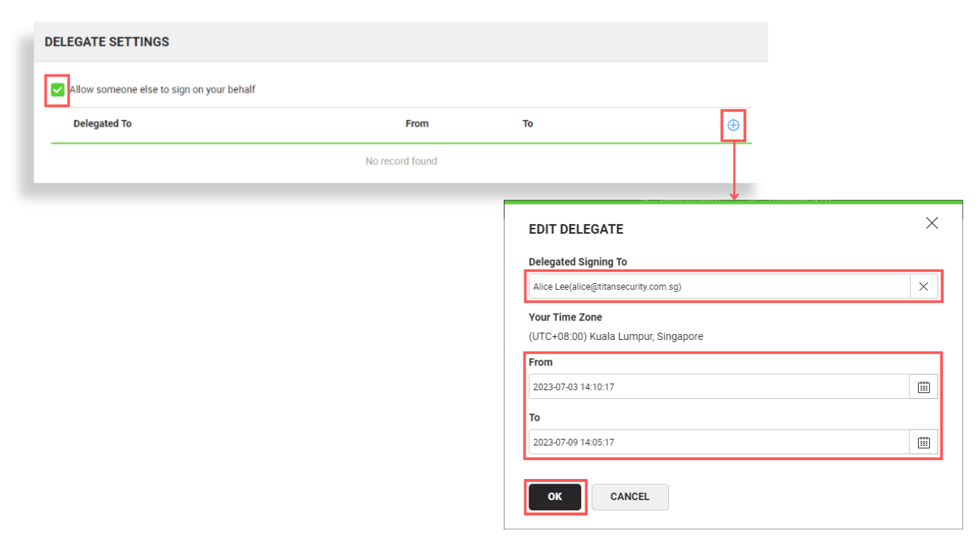Image resolution: width=980 pixels, height=546 pixels.
Task: Click the From label in dialog
Action: (x=539, y=362)
